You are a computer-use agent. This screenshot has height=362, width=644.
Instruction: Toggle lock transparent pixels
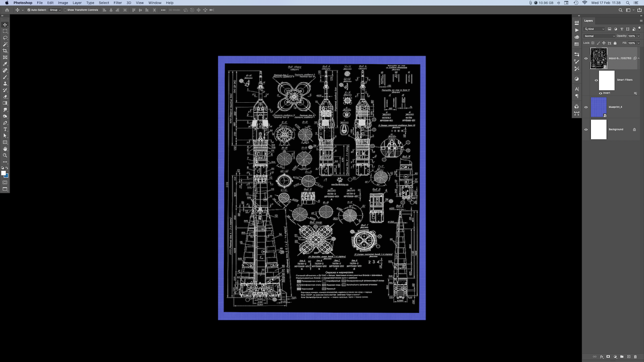[593, 43]
